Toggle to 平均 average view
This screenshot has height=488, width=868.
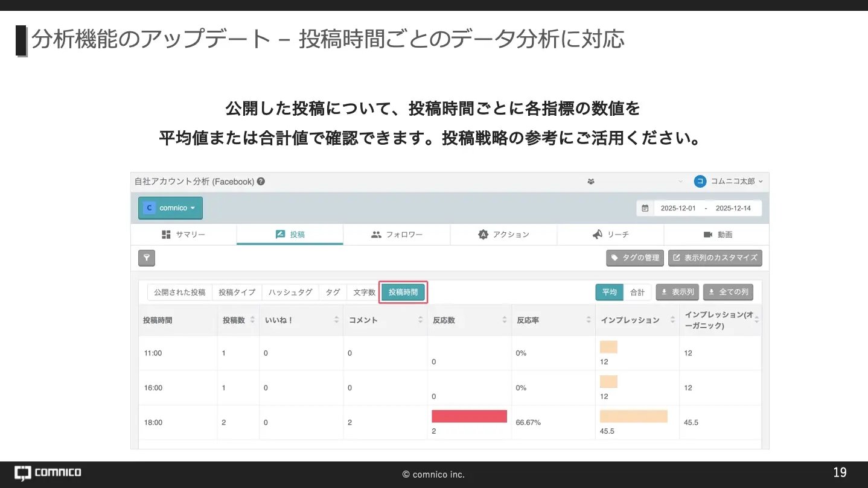coord(609,292)
